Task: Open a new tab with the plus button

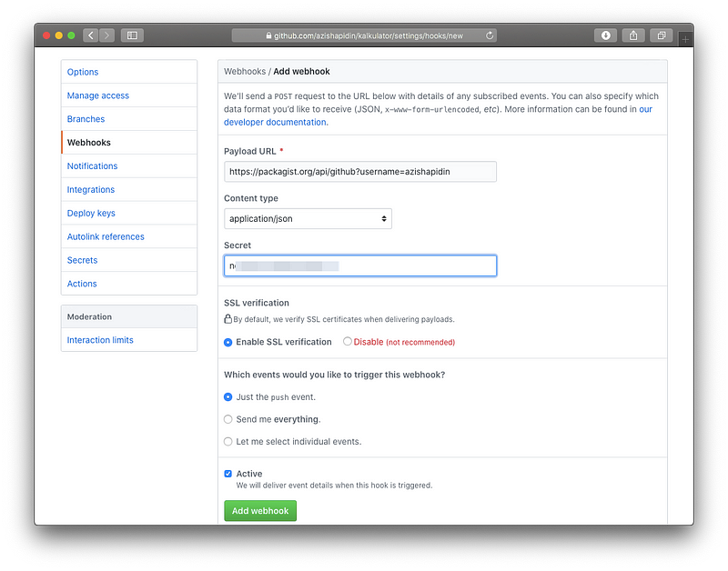Action: (684, 38)
